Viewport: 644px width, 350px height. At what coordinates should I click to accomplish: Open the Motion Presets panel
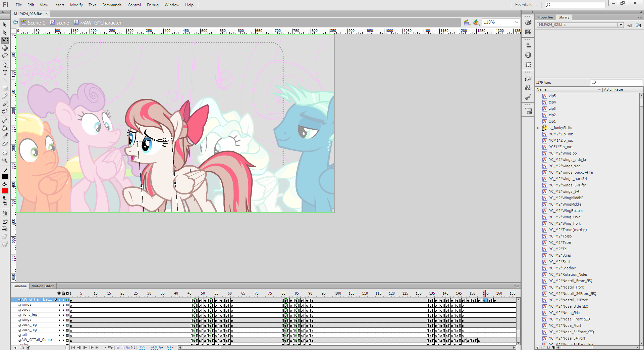[x=528, y=97]
